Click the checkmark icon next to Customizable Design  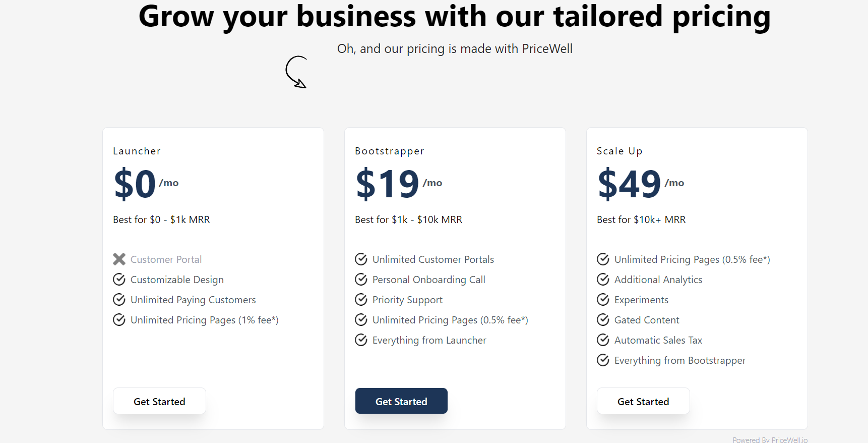(x=119, y=280)
